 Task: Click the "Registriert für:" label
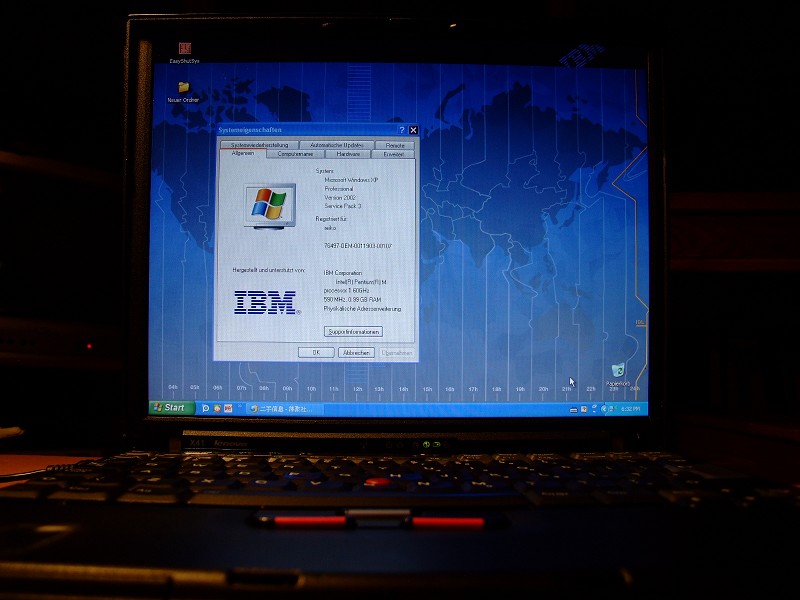(331, 219)
